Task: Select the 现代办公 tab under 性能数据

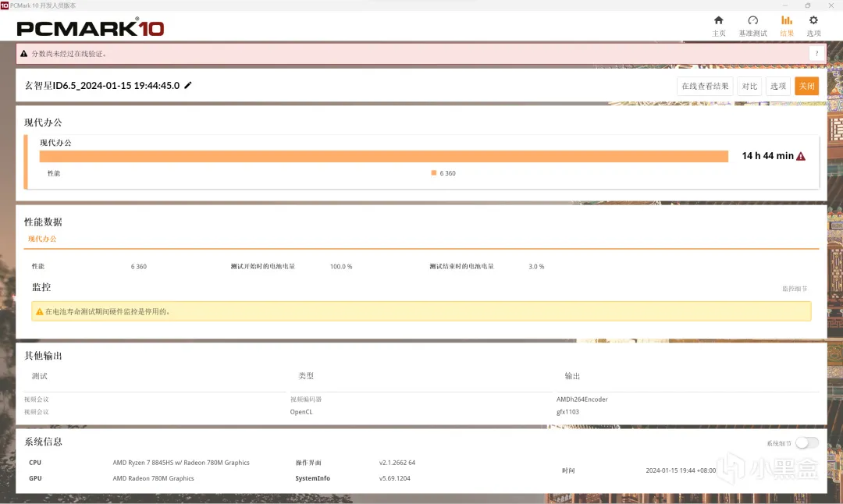Action: (42, 239)
